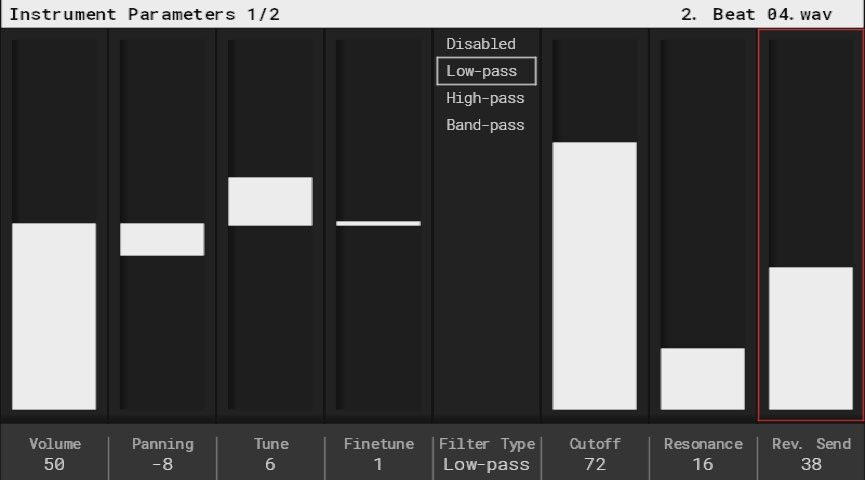Choose Band-pass in the filter list

[485, 125]
